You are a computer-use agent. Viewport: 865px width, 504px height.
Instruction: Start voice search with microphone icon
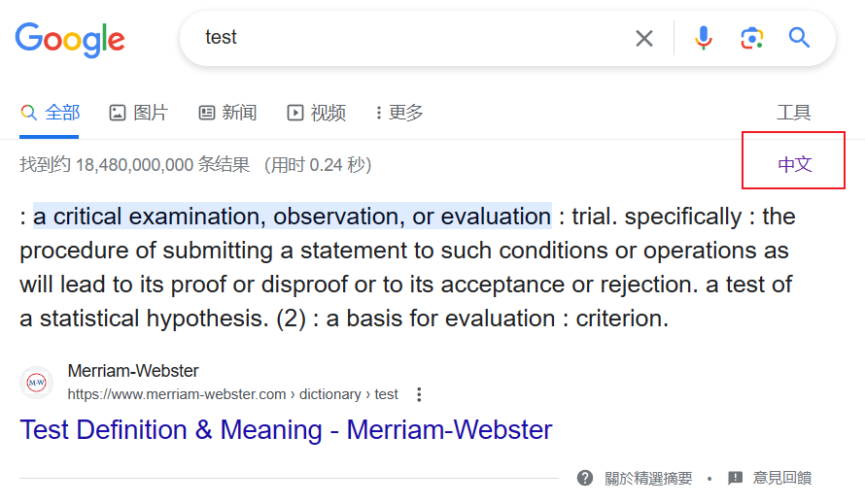pyautogui.click(x=704, y=38)
